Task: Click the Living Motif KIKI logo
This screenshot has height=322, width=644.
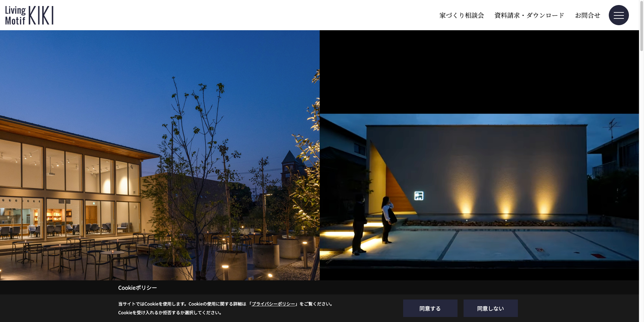Action: pos(29,15)
